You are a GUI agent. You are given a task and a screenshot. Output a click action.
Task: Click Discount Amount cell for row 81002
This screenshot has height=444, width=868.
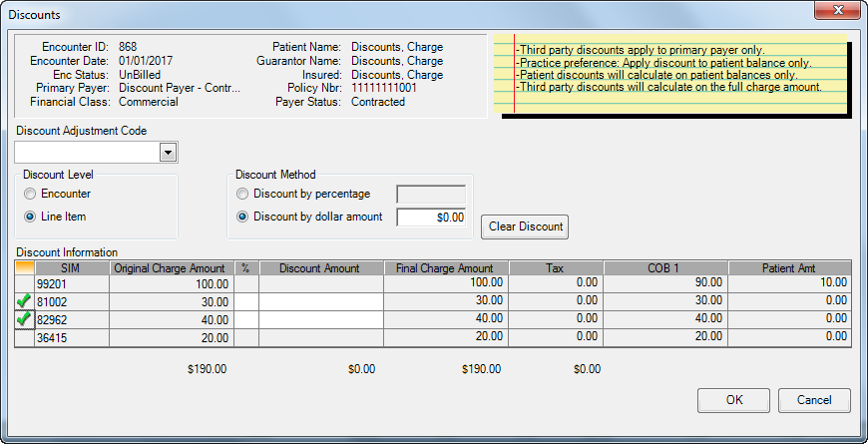click(321, 301)
